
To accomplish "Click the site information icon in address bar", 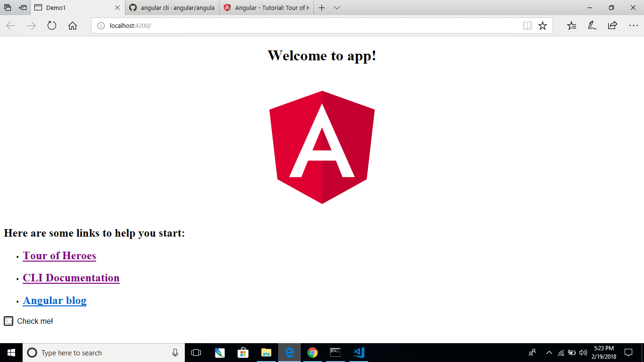I will click(x=101, y=26).
